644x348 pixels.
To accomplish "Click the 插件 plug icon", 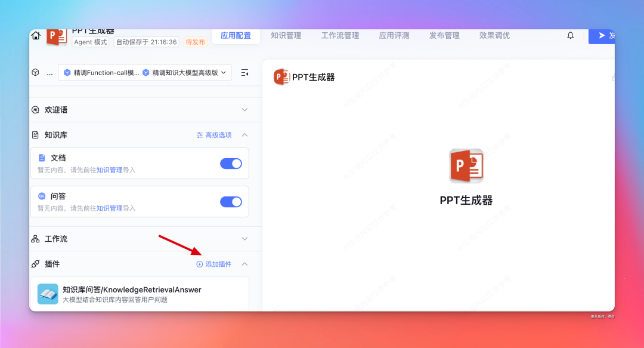I will pyautogui.click(x=35, y=264).
